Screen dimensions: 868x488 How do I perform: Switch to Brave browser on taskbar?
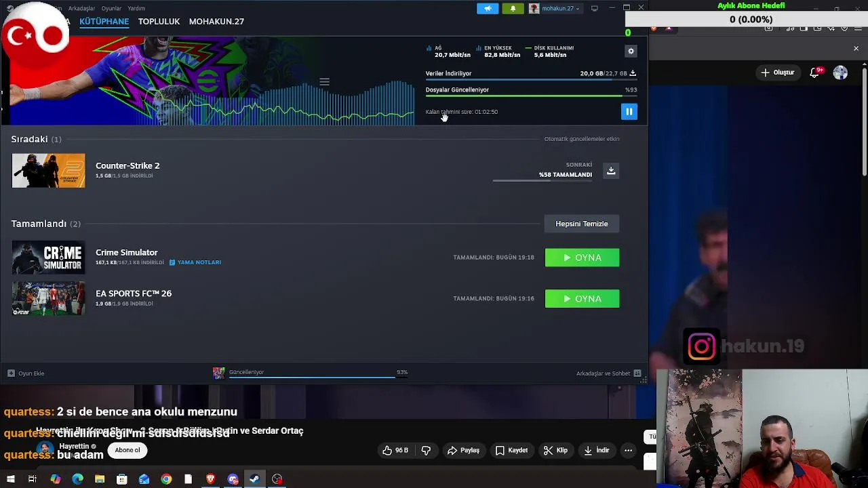point(210,479)
